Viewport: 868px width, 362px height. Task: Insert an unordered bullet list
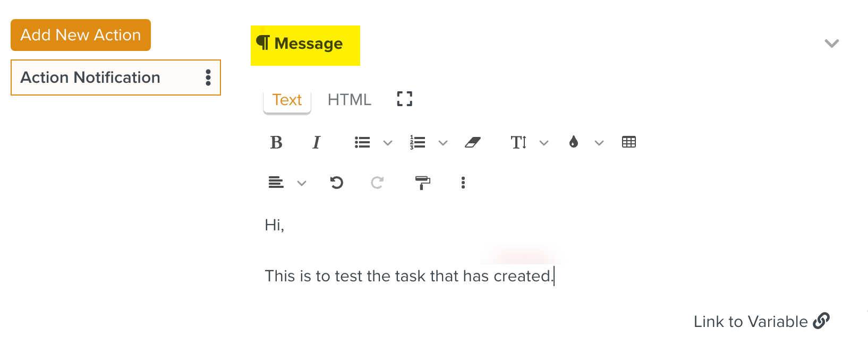click(362, 142)
